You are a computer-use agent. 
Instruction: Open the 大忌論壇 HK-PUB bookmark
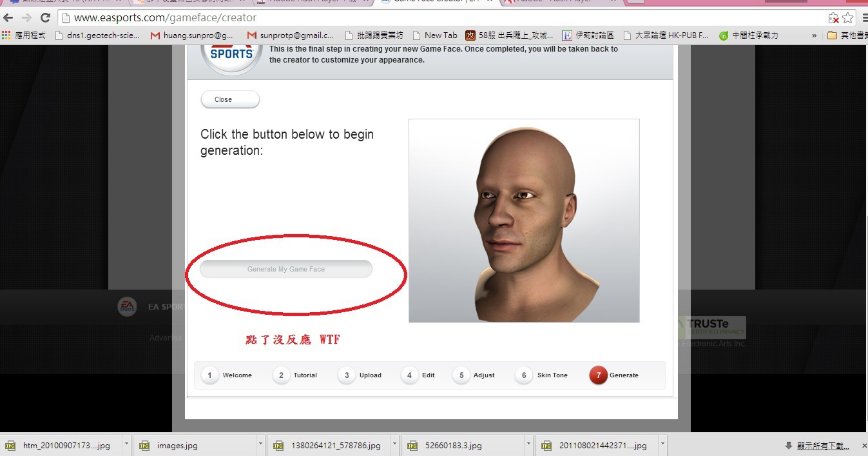tap(666, 35)
